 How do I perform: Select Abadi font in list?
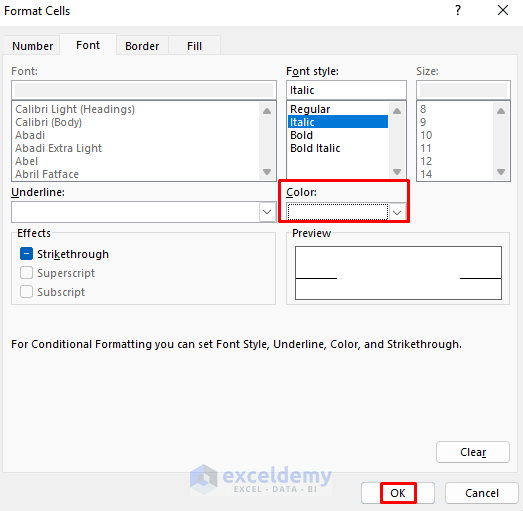(30, 135)
